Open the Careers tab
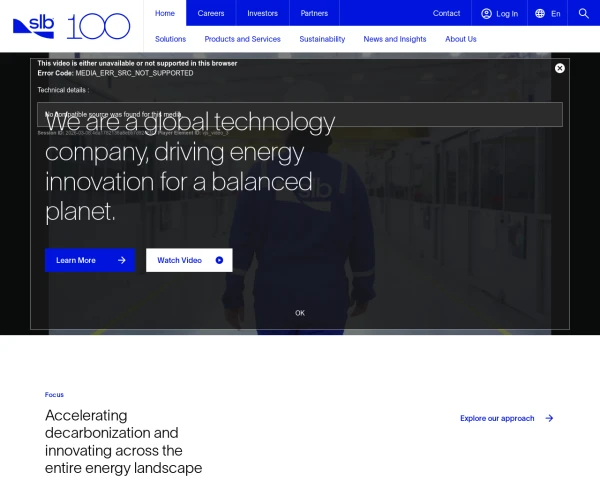 (211, 13)
